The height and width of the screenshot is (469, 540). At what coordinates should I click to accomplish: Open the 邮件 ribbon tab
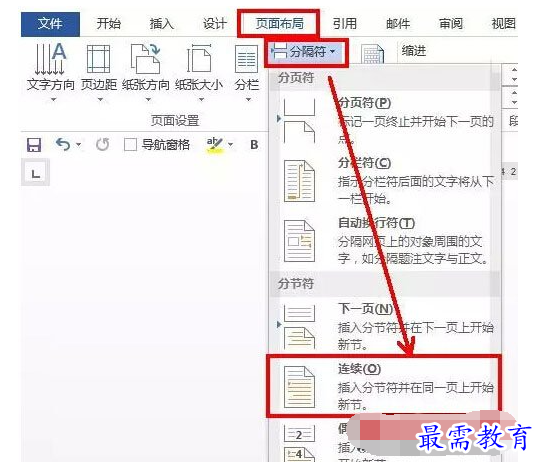397,24
